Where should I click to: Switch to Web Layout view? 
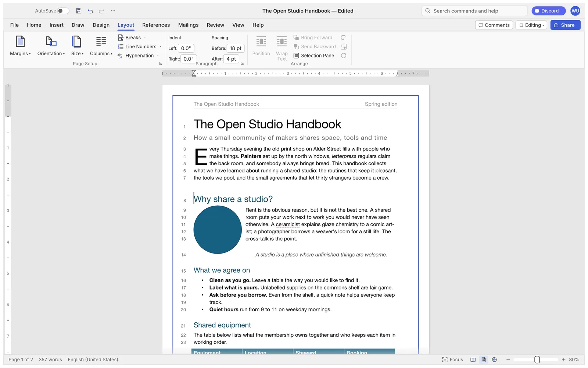click(x=494, y=360)
